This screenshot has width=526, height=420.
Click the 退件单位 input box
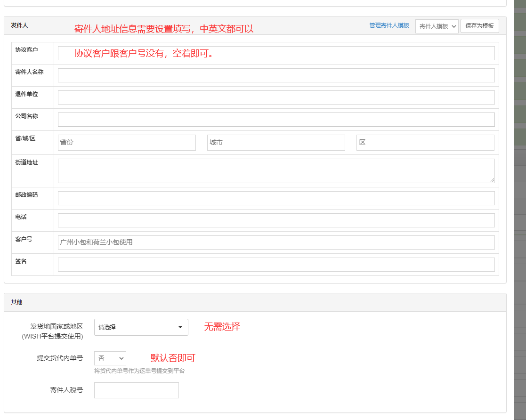(276, 97)
